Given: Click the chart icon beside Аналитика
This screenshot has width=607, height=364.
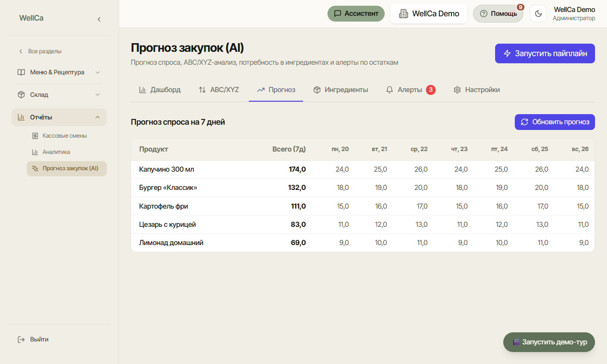Looking at the screenshot, I should point(35,152).
